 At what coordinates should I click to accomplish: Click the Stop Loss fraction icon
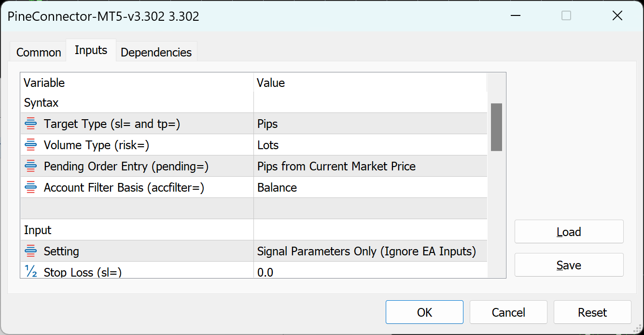[x=30, y=272]
